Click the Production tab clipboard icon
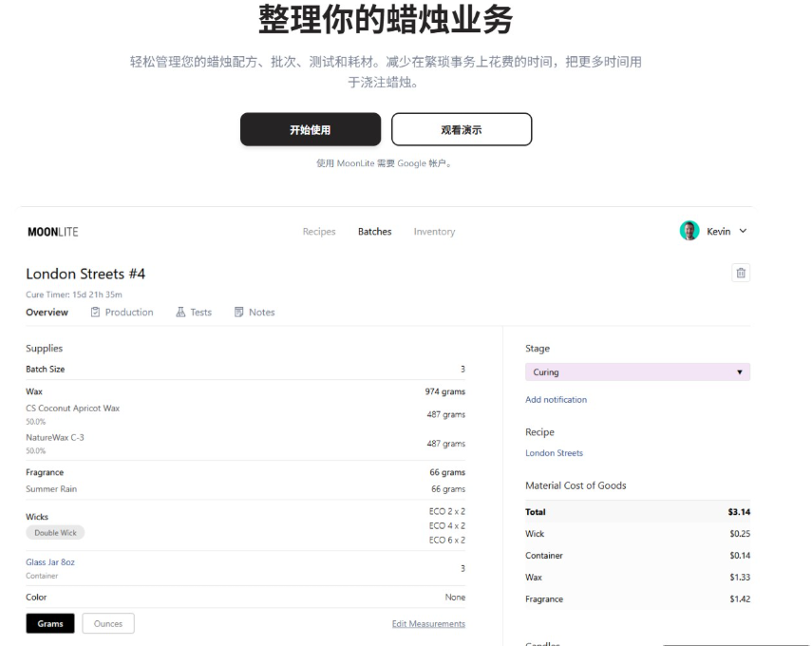 click(95, 312)
